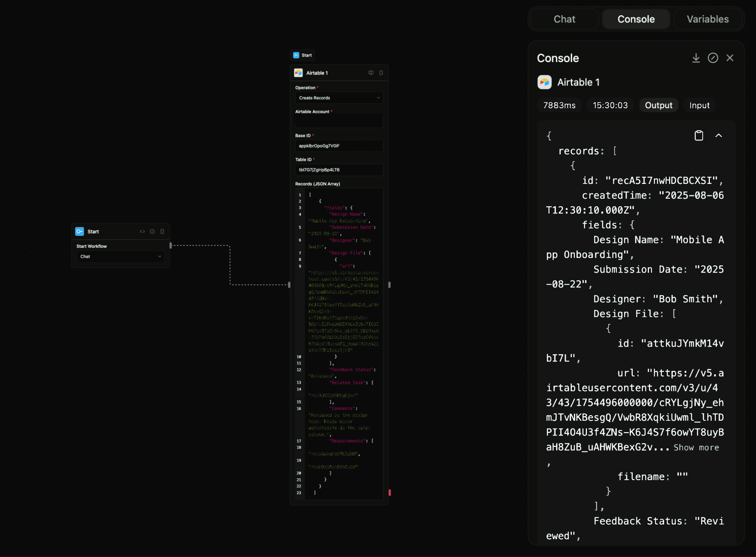
Task: Click the 7883ms execution time badge
Action: coord(559,105)
